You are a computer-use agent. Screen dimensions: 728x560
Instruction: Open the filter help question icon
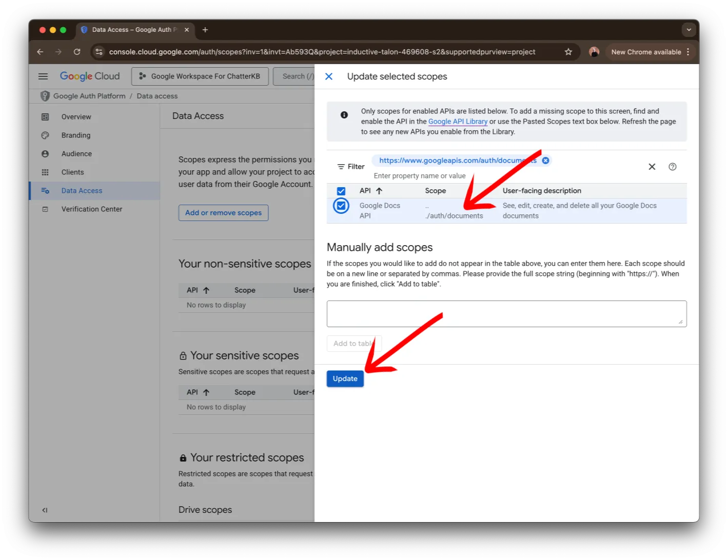pos(673,167)
